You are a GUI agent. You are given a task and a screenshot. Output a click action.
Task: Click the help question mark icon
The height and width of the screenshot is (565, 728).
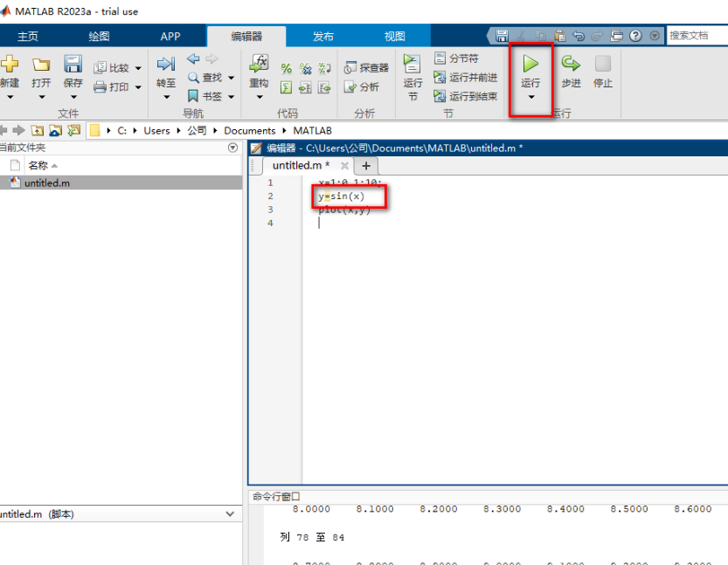tap(635, 35)
